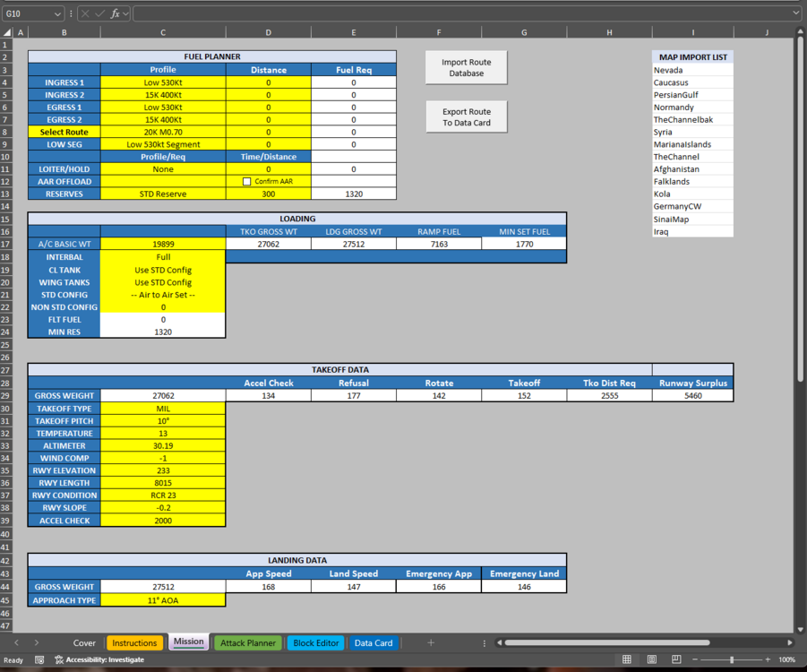Screen dimensions: 807x672
Task: Click the Cancel X formula bar icon
Action: click(85, 14)
